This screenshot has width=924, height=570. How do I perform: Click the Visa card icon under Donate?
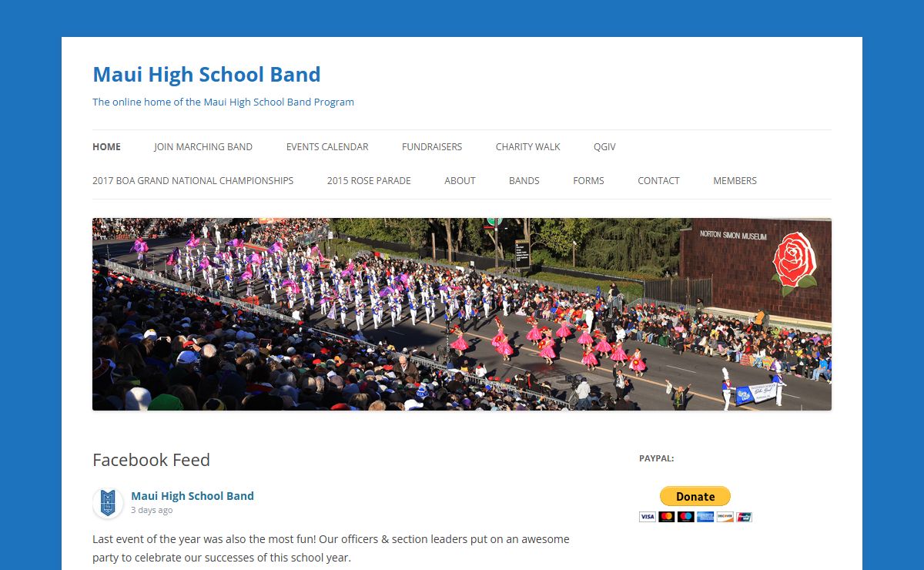(x=648, y=517)
